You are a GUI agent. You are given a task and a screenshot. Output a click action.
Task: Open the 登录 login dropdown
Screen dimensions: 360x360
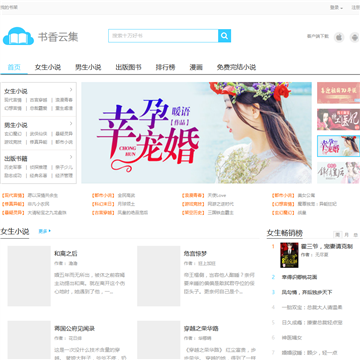tap(336, 7)
